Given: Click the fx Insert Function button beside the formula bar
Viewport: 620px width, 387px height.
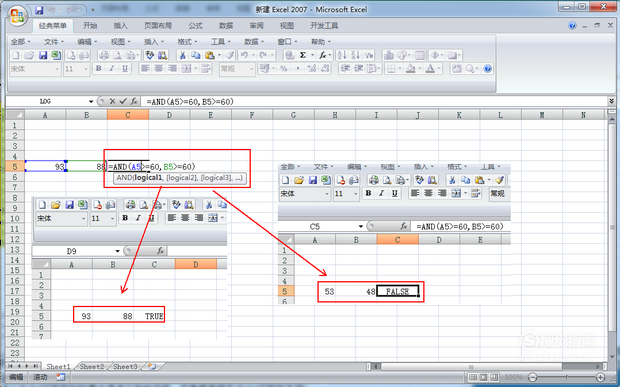Looking at the screenshot, I should point(134,102).
